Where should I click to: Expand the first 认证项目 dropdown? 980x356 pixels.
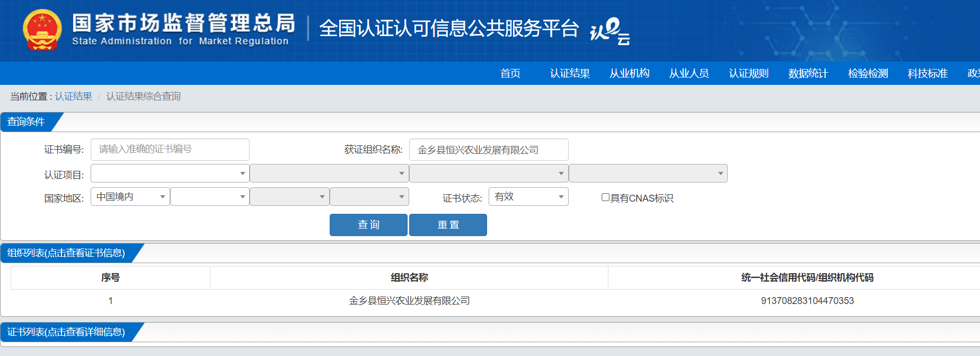pyautogui.click(x=170, y=173)
